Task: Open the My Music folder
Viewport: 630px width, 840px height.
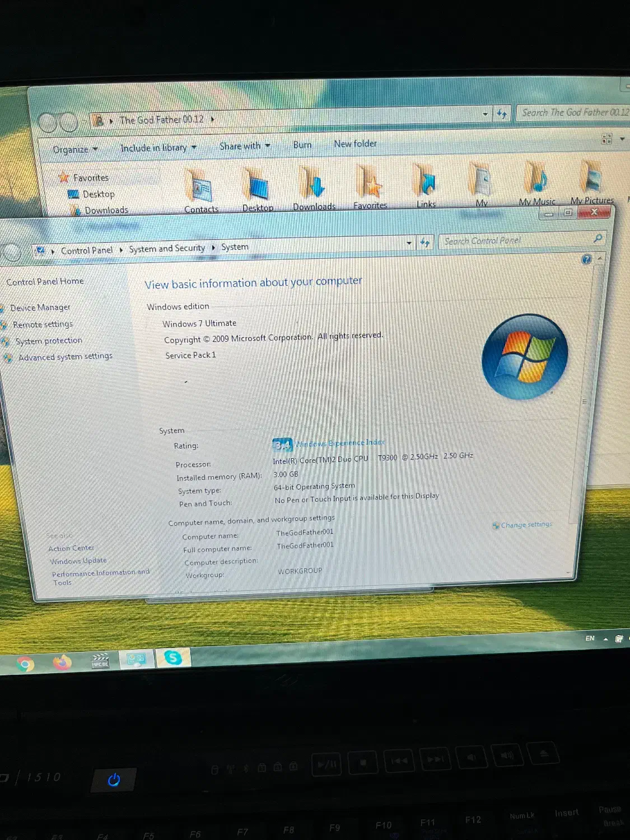Action: [x=536, y=182]
